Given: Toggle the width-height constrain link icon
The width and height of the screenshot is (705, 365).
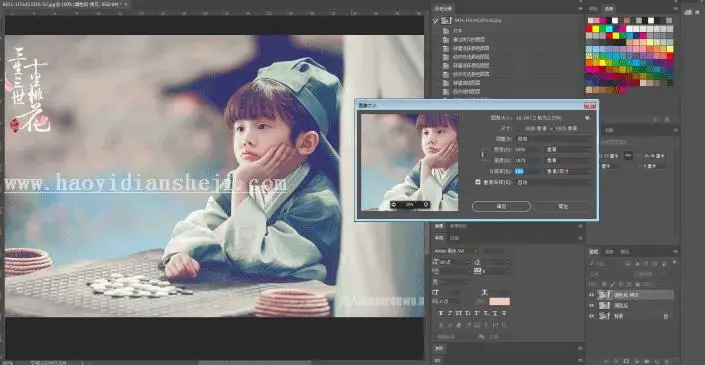Looking at the screenshot, I should click(484, 155).
